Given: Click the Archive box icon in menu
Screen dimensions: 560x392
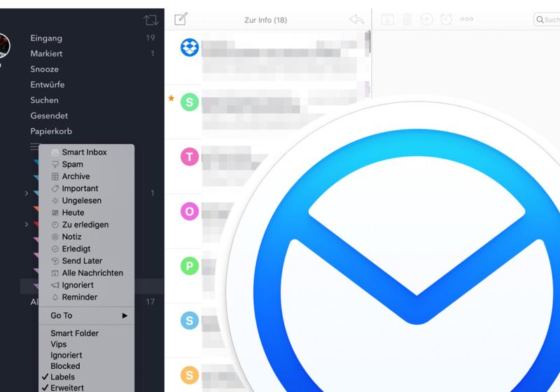Looking at the screenshot, I should (55, 176).
